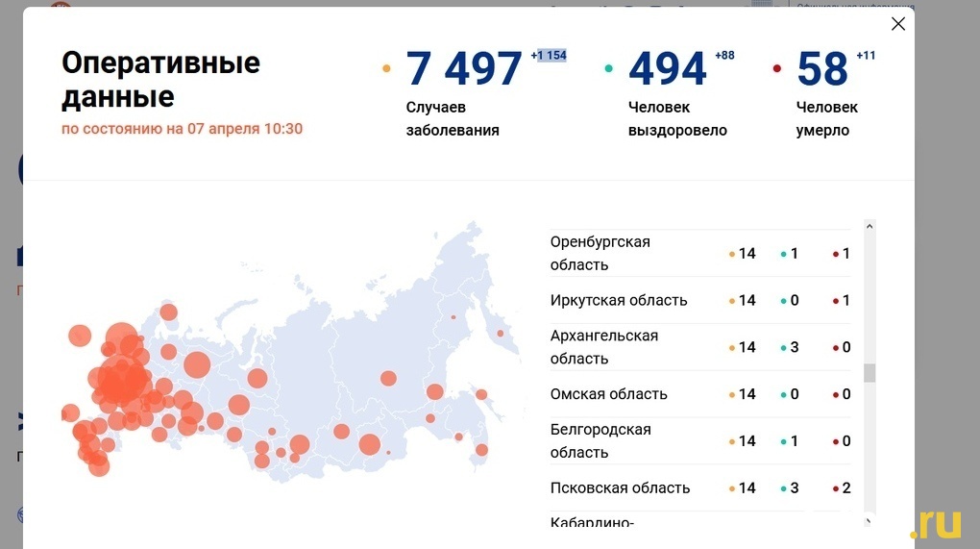Click the 58 deaths count
Viewport: 980px width, 549px height.
click(822, 69)
